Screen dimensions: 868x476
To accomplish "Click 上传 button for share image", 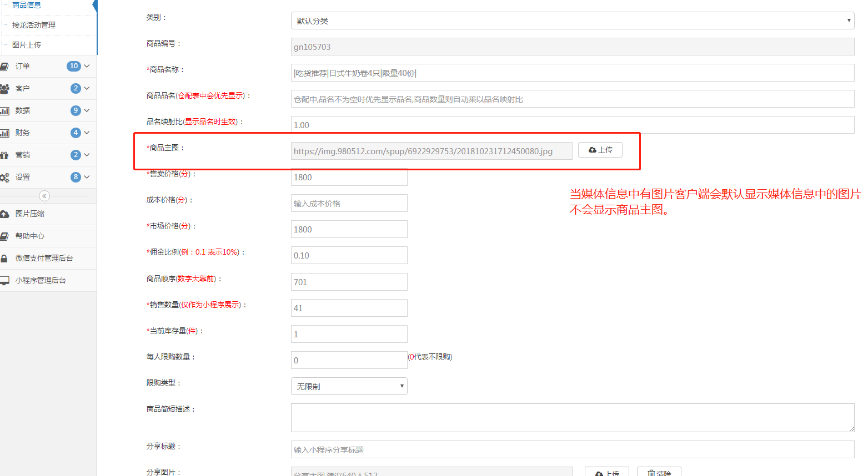I will (x=607, y=472).
